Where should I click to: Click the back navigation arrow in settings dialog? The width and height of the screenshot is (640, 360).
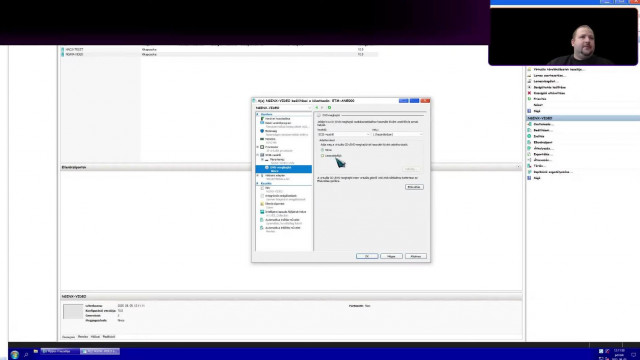point(317,108)
